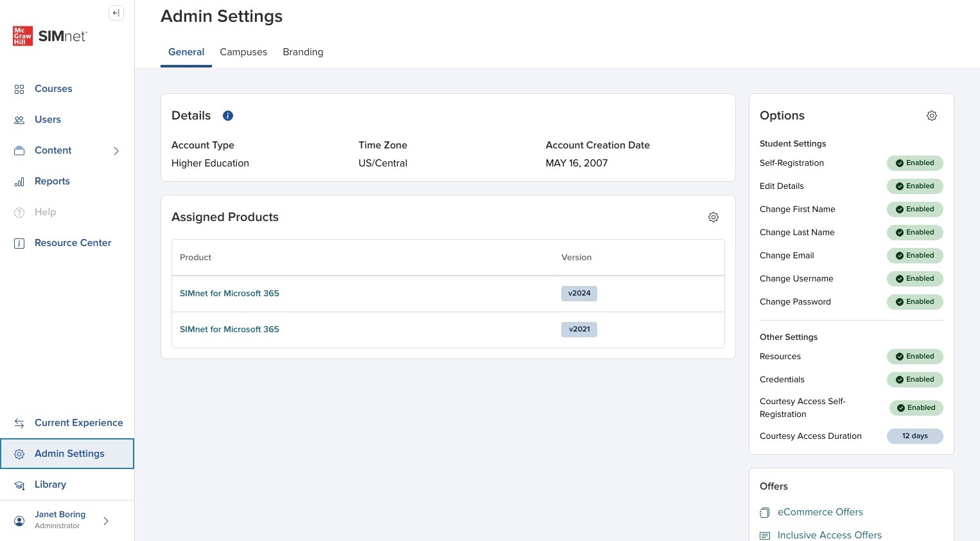This screenshot has height=541, width=980.
Task: Open Courses in the sidebar
Action: pyautogui.click(x=53, y=89)
